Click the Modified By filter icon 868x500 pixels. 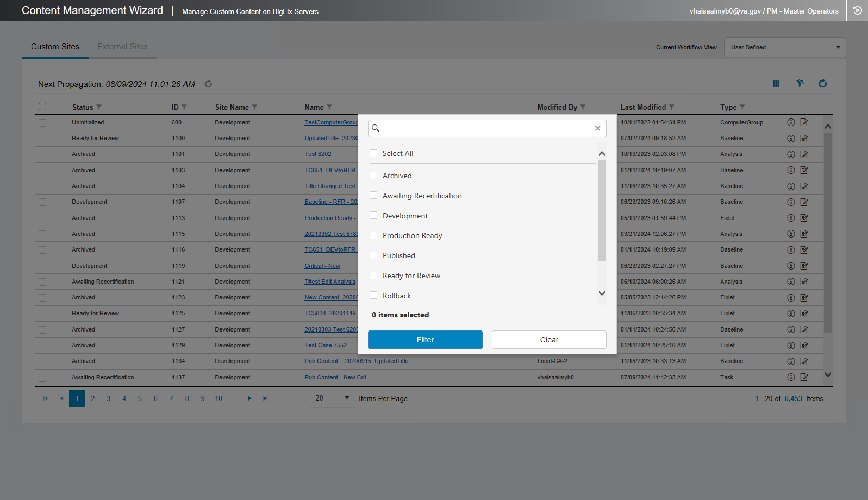(583, 107)
